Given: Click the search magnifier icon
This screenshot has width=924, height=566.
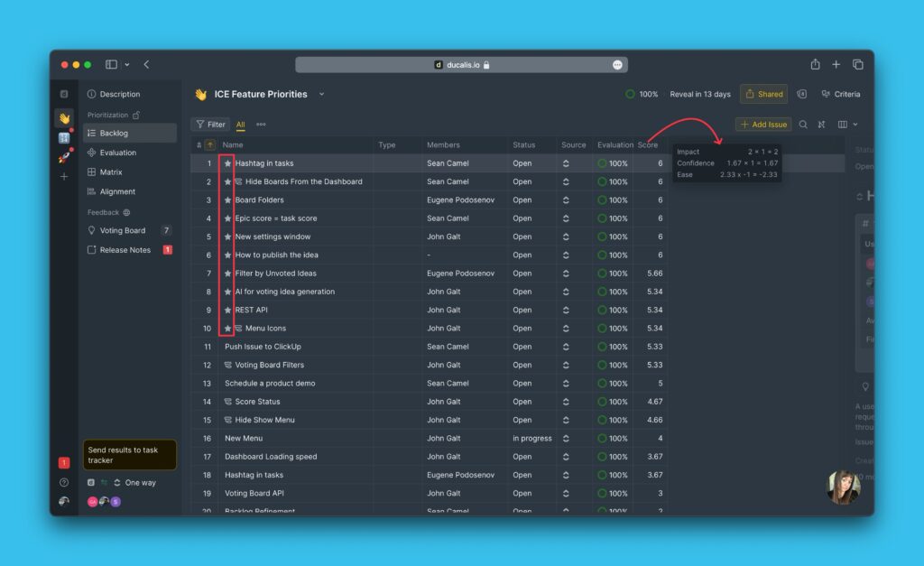Looking at the screenshot, I should (x=802, y=125).
